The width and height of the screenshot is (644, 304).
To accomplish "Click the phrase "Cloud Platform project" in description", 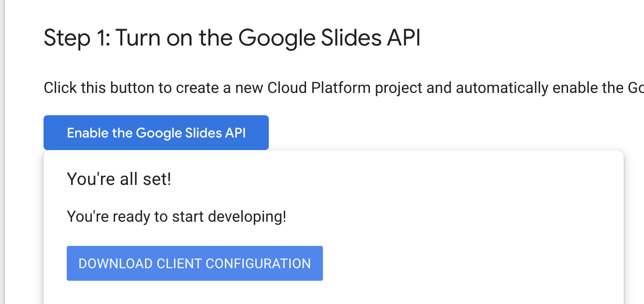I will pos(359,88).
